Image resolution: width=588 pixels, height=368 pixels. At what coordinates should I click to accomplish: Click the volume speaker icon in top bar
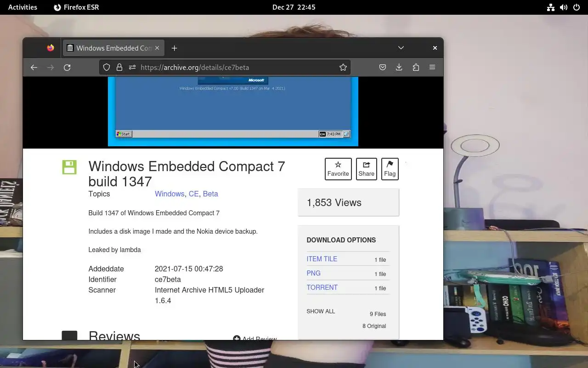564,7
